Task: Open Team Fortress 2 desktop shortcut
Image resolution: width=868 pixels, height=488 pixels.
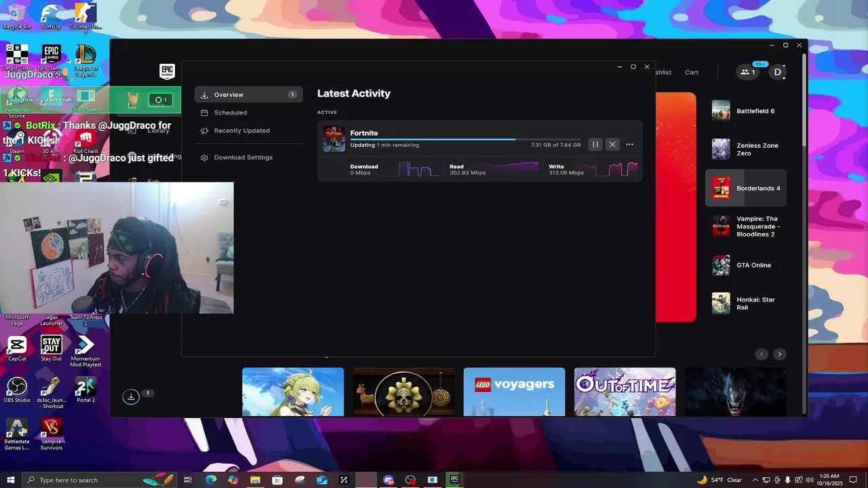Action: point(85,319)
